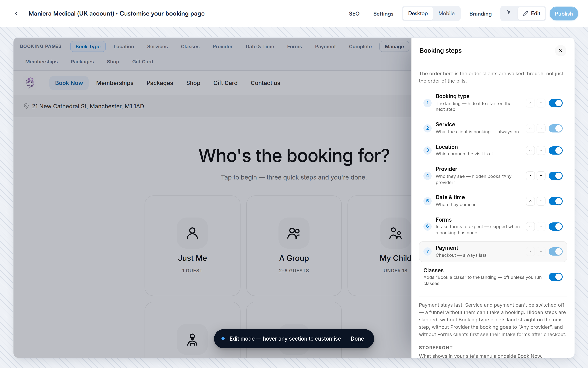Toggle the Forms step switch
The image size is (588, 368).
click(556, 226)
